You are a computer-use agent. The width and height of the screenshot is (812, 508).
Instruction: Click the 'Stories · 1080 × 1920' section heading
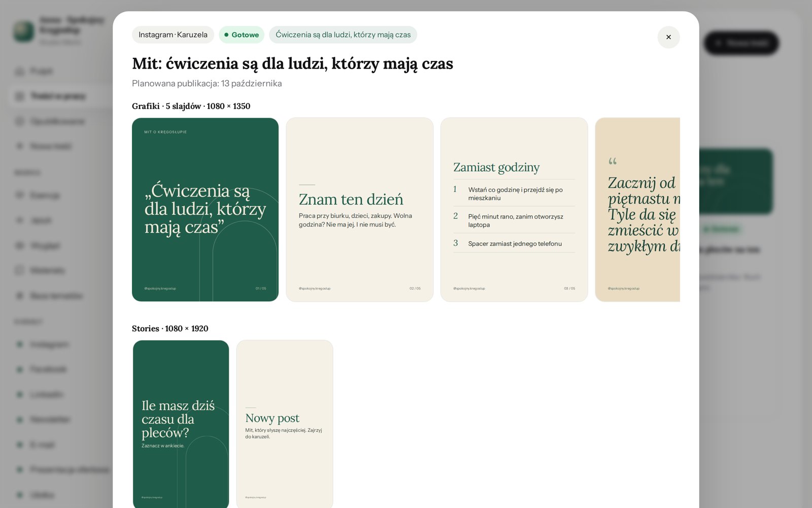pyautogui.click(x=170, y=329)
